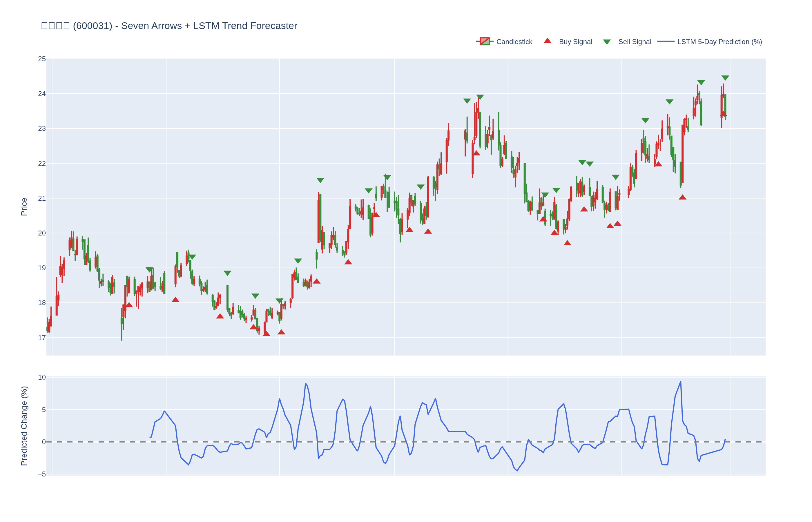Click the Price y-axis title
The height and width of the screenshot is (522, 812).
click(x=24, y=207)
